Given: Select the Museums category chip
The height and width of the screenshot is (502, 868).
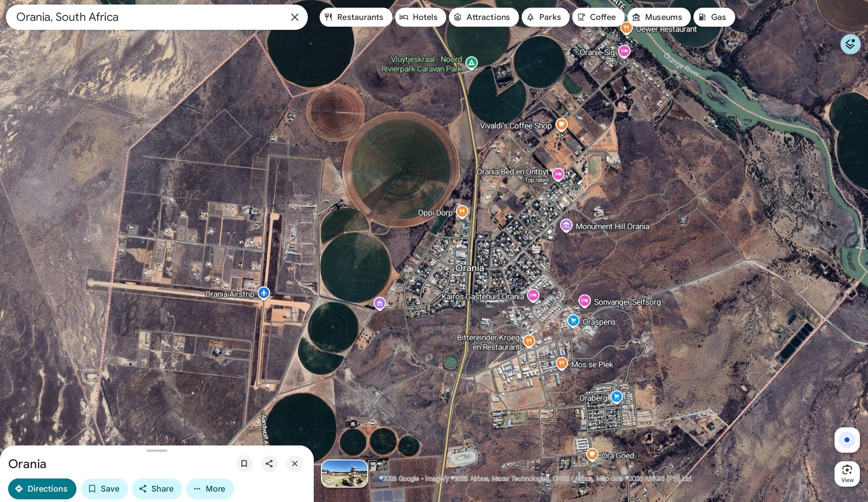Looking at the screenshot, I should pyautogui.click(x=658, y=17).
